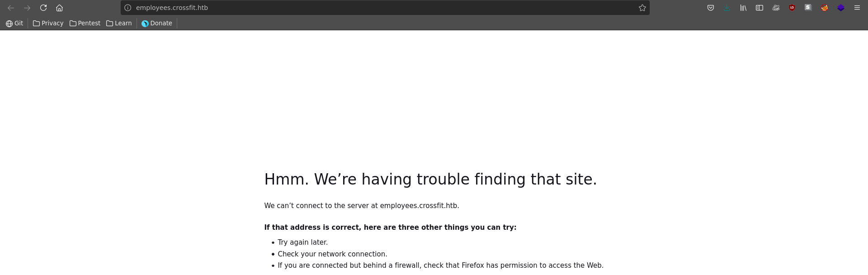Show the sidebars panel
This screenshot has height=275, width=868.
click(x=759, y=8)
